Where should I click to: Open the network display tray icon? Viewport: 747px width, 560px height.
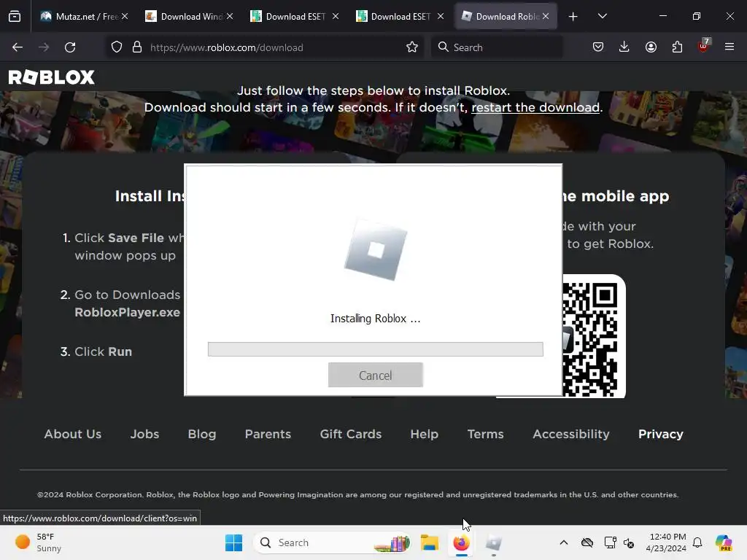click(x=610, y=542)
